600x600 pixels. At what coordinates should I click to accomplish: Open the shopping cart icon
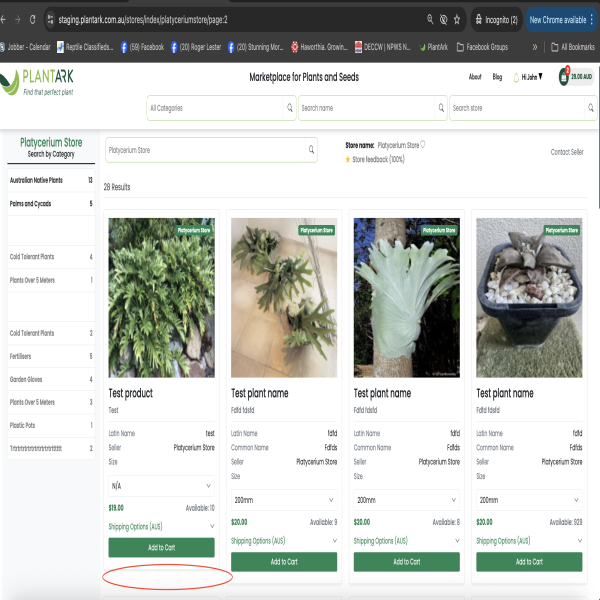click(x=564, y=77)
